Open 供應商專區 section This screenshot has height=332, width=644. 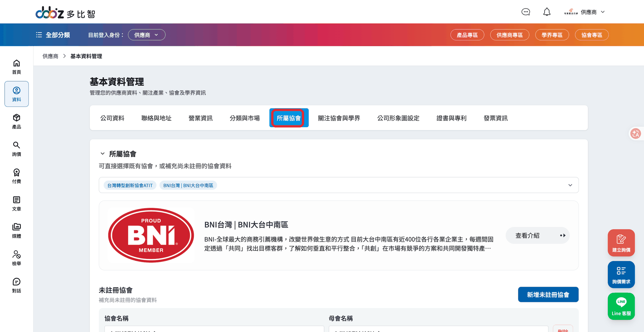510,35
